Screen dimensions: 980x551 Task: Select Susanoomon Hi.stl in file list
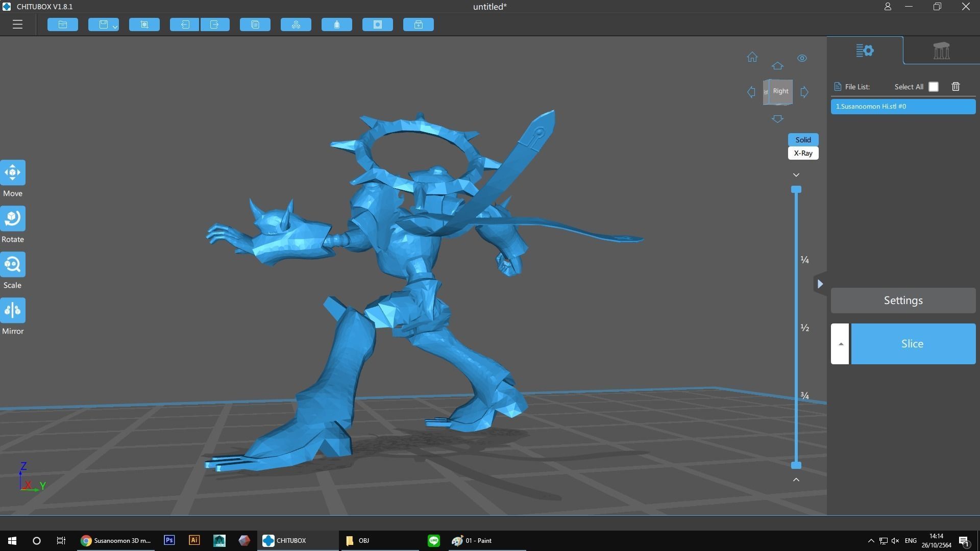tap(903, 107)
